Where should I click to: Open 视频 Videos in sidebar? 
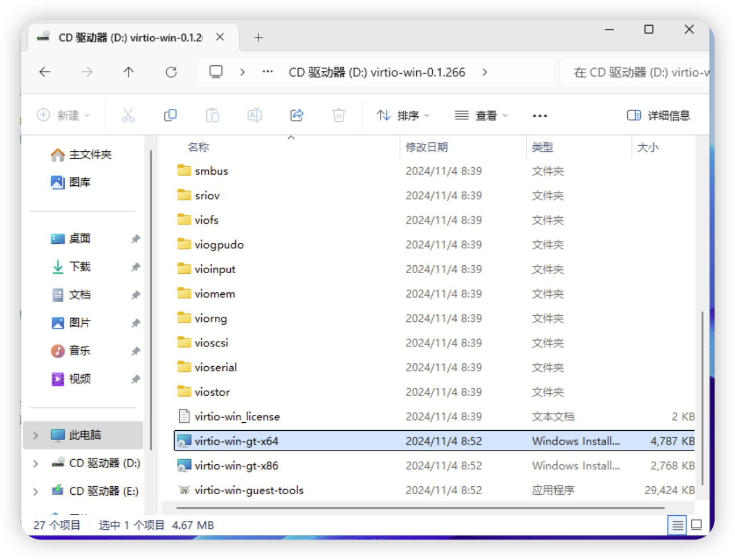[70, 379]
